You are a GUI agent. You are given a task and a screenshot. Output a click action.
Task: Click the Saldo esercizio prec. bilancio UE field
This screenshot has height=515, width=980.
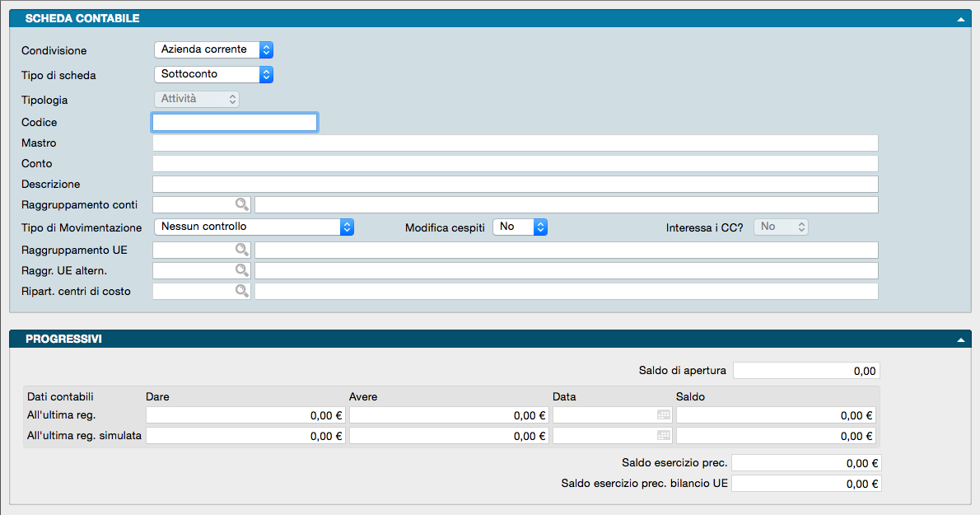[x=805, y=485]
